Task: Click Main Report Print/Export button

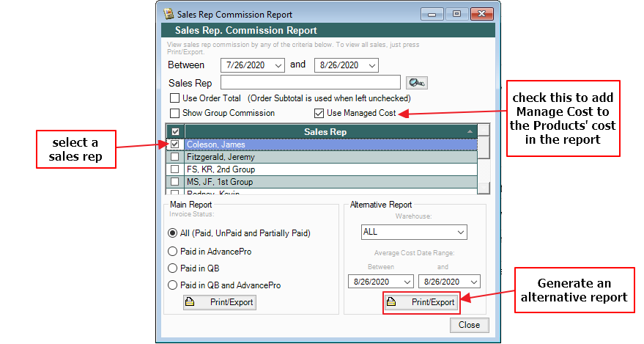Action: 220,302
